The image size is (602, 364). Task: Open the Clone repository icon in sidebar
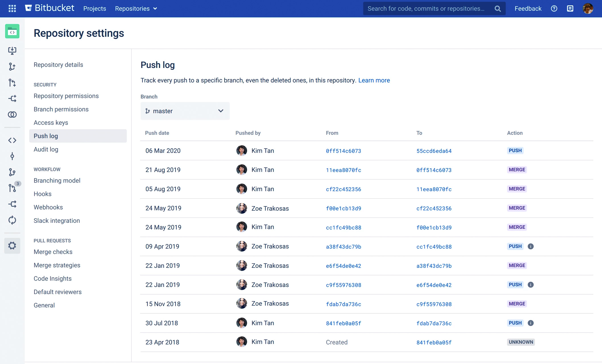coord(12,50)
